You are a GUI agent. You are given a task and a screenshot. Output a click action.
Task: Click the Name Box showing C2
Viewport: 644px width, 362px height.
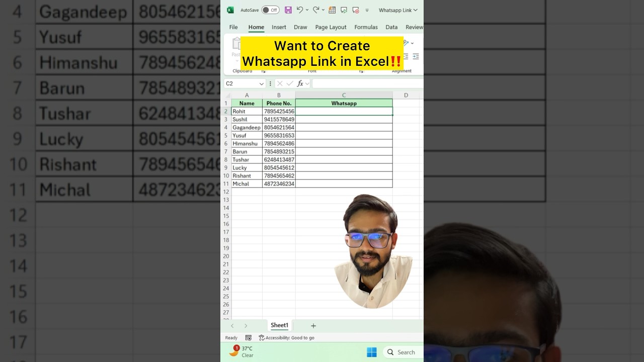(242, 83)
